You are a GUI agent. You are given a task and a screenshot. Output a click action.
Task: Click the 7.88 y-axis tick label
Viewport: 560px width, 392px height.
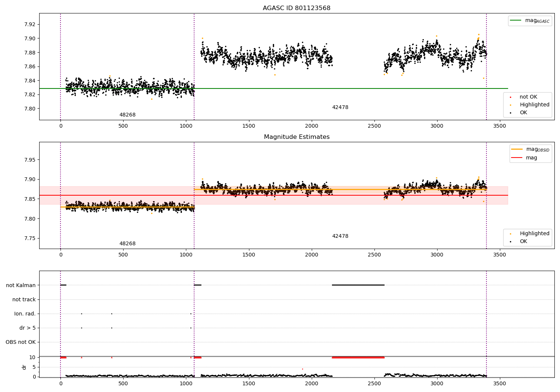coord(29,53)
